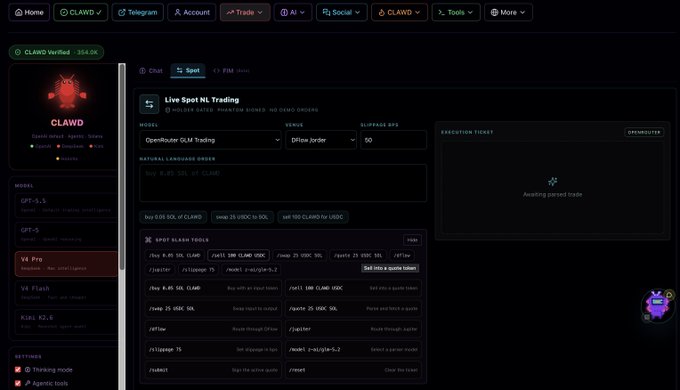680x390 pixels.
Task: Open the DFlow venue dropdown
Action: click(321, 140)
